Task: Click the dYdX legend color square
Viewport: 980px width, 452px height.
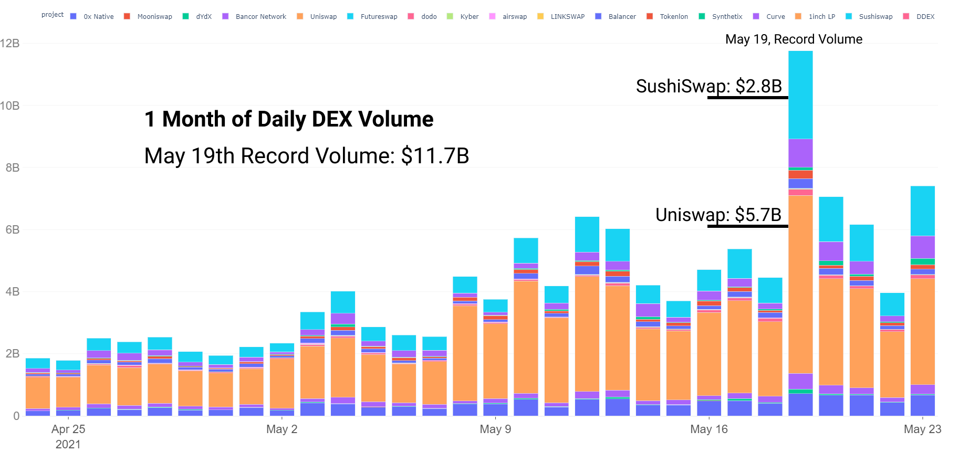Action: point(185,16)
